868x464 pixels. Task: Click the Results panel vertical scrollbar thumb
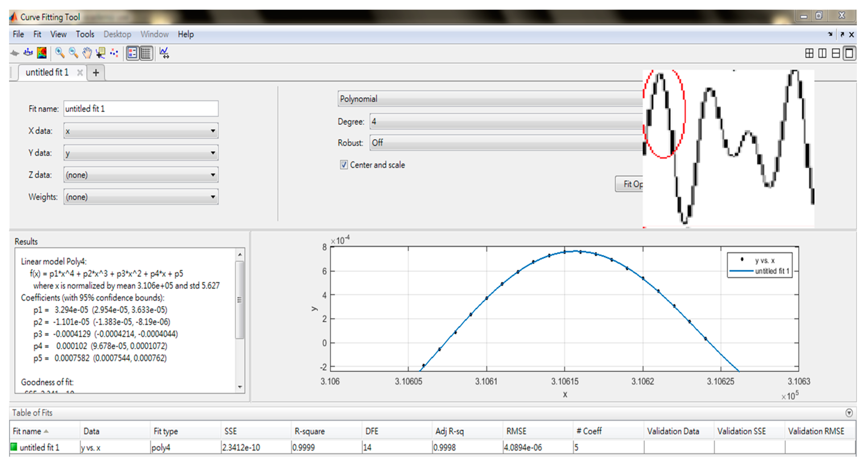point(240,300)
